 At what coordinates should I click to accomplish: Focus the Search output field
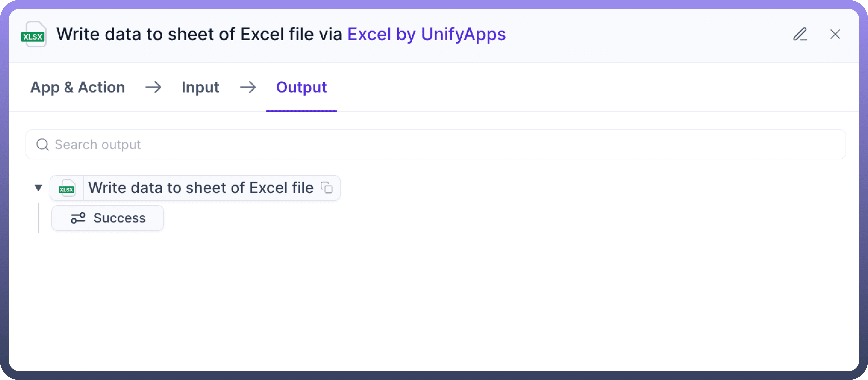(438, 145)
